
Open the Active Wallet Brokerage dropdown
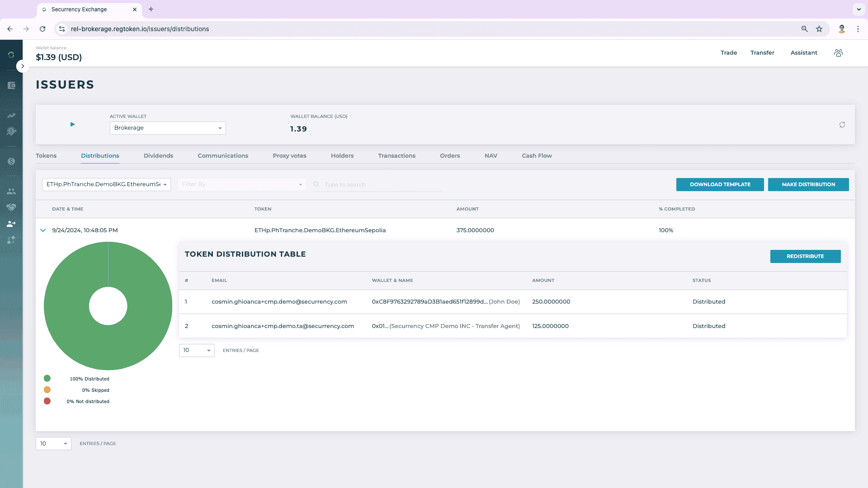168,128
